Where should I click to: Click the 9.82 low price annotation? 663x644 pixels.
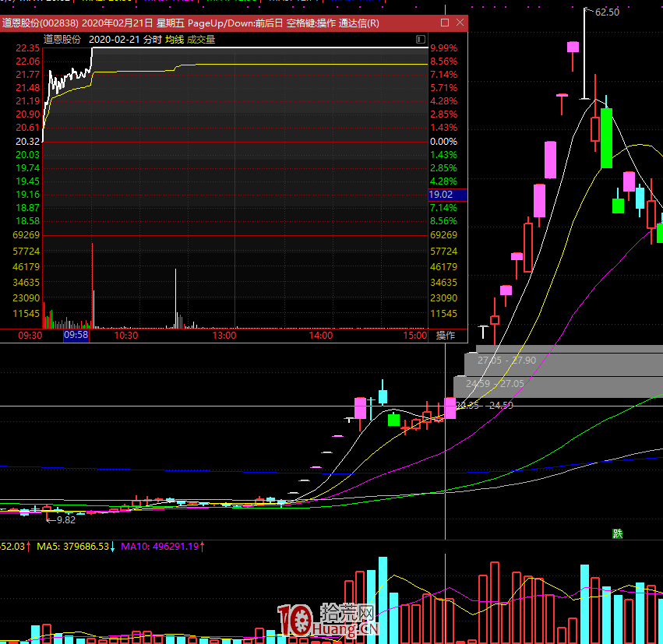66,519
